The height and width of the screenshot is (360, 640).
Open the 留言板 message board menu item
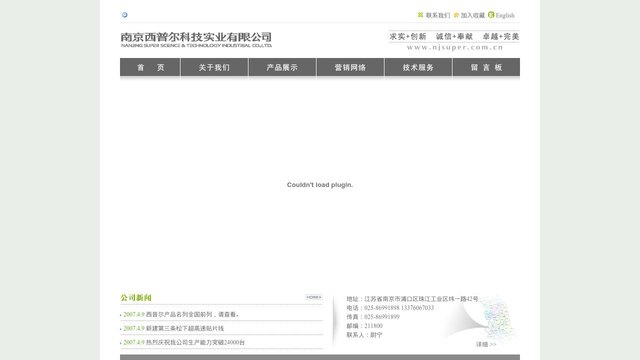click(487, 67)
